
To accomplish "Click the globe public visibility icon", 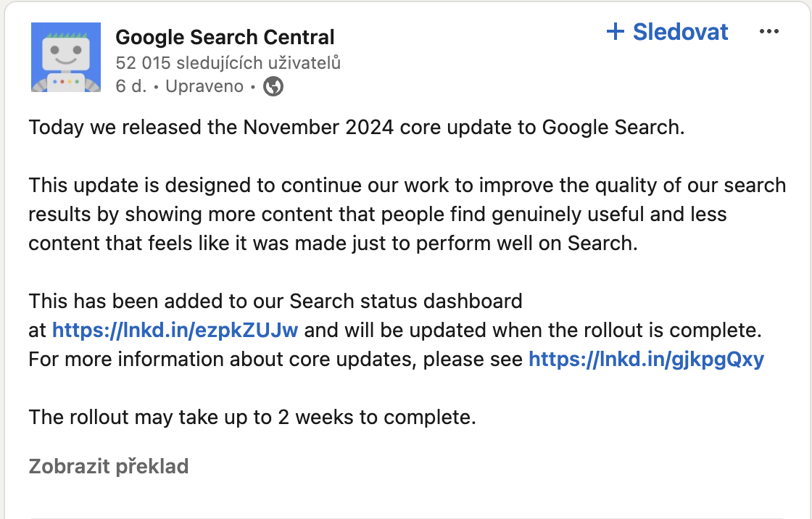I will (273, 86).
